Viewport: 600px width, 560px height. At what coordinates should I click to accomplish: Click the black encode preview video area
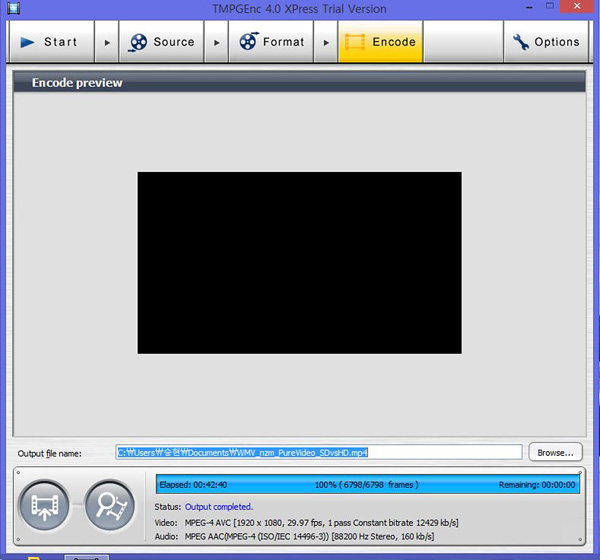click(300, 263)
